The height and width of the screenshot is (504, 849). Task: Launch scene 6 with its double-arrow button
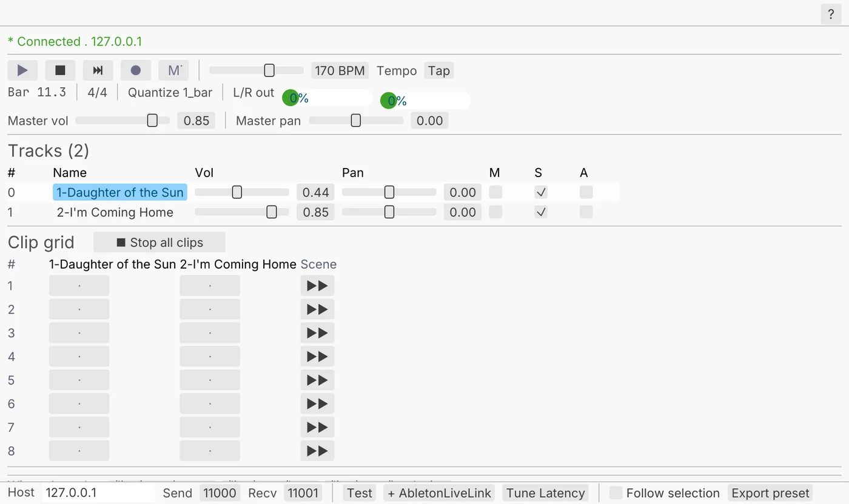click(317, 404)
